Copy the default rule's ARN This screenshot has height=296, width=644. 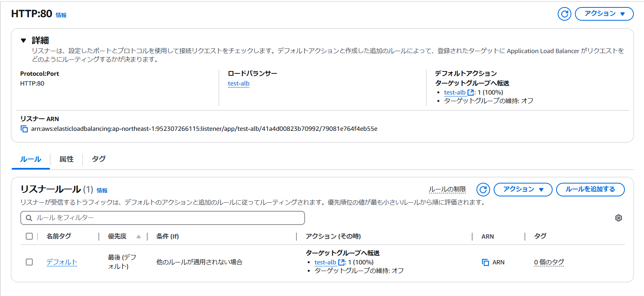click(485, 262)
